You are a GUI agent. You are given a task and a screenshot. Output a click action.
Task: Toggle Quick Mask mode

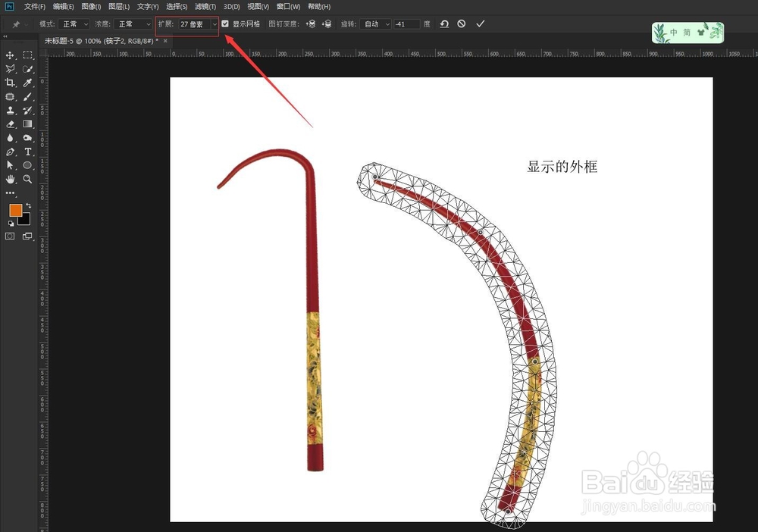click(x=10, y=236)
